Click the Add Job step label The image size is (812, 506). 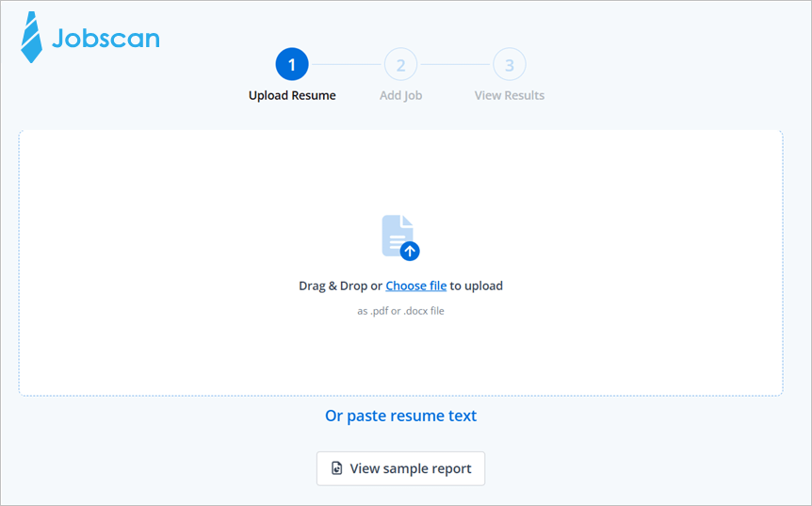(x=401, y=95)
